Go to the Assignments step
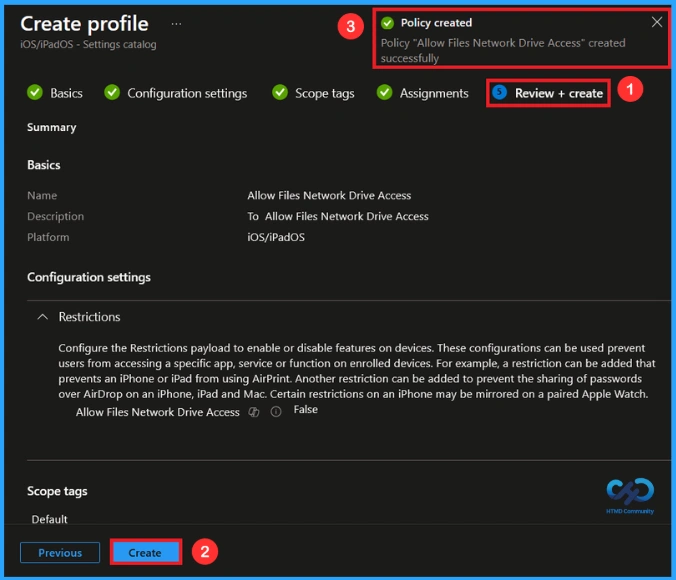 (434, 93)
